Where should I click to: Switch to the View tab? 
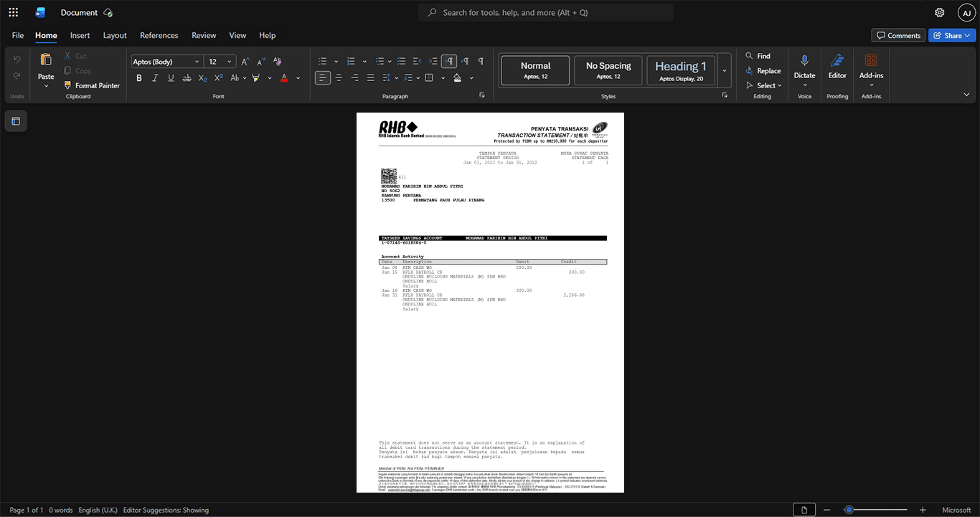click(x=237, y=35)
